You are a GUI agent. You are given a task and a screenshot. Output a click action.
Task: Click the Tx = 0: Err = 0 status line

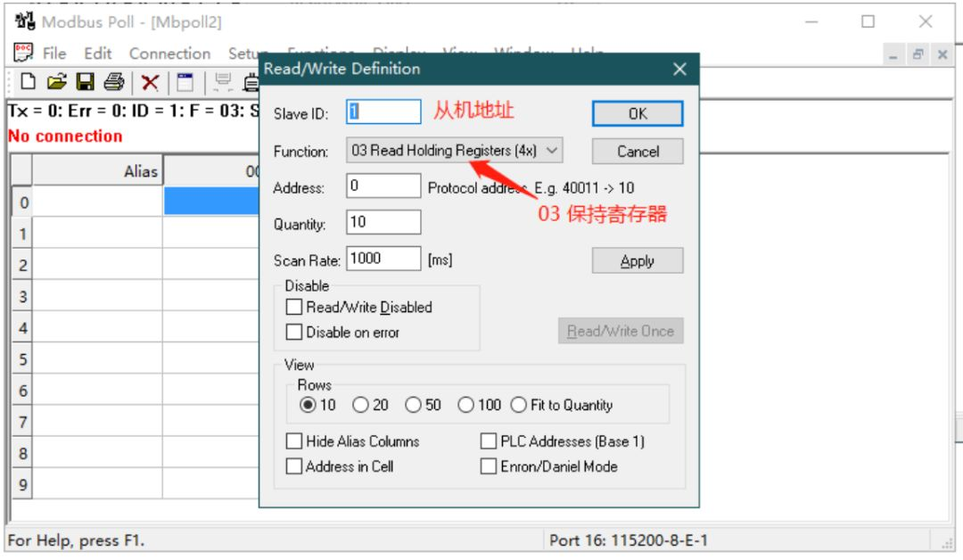click(133, 111)
